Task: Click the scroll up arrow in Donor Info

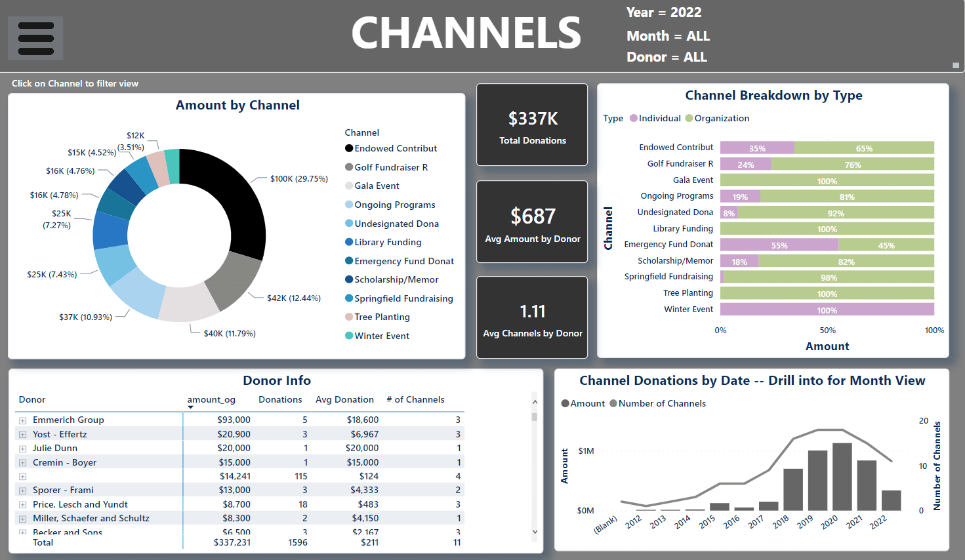Action: [x=535, y=401]
